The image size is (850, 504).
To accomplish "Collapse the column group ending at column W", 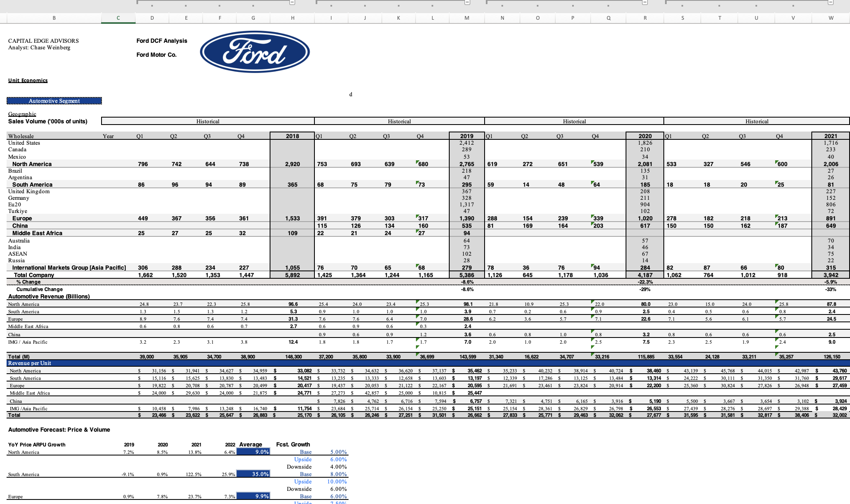I will [830, 2].
